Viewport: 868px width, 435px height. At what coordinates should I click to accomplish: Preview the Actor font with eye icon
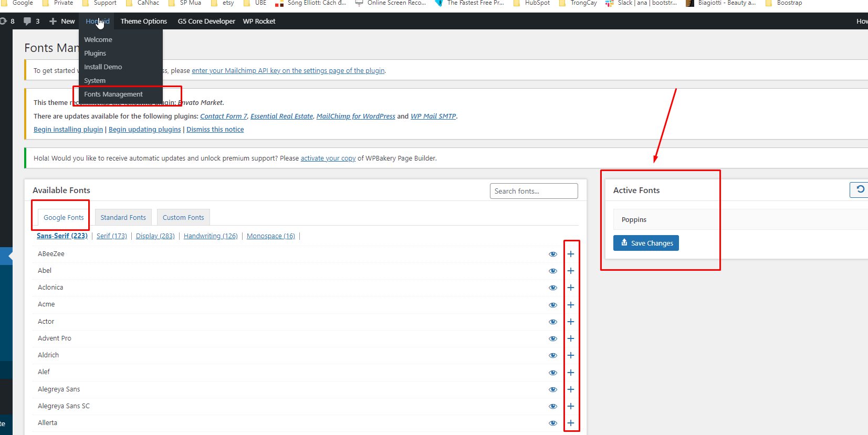[x=553, y=322]
